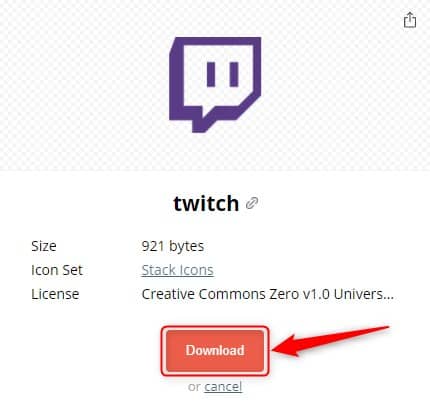Open the Stack Icons icon set link
This screenshot has height=415, width=430.
tap(177, 270)
